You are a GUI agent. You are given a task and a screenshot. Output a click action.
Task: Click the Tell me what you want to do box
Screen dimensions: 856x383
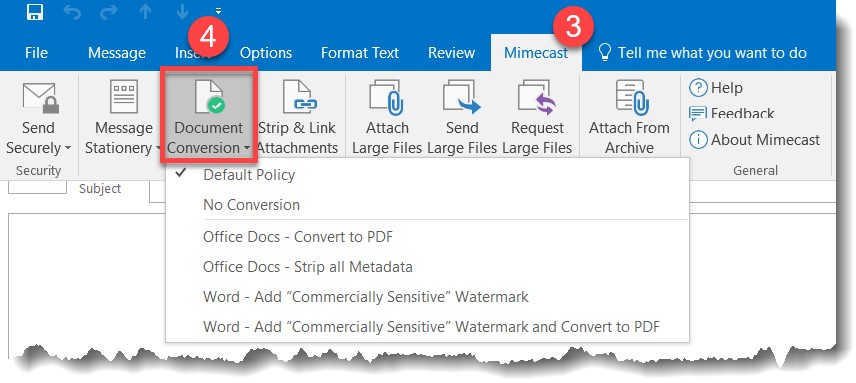click(x=702, y=53)
